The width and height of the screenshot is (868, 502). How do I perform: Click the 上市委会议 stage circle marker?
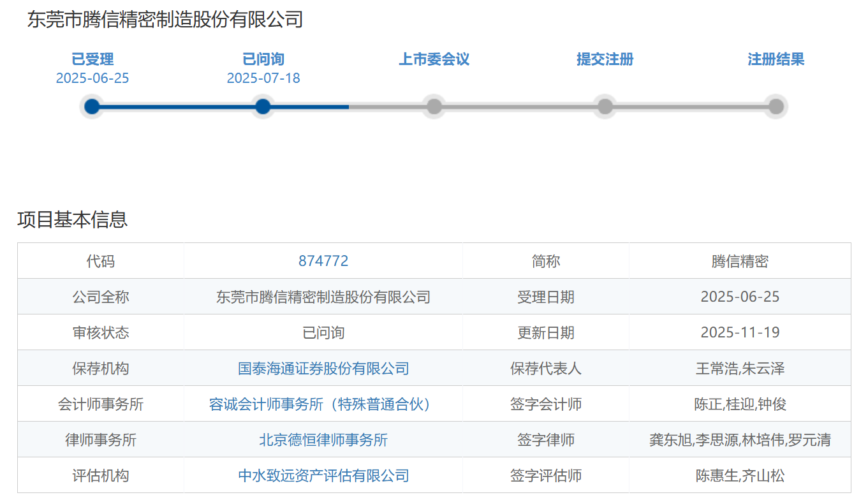pyautogui.click(x=434, y=107)
